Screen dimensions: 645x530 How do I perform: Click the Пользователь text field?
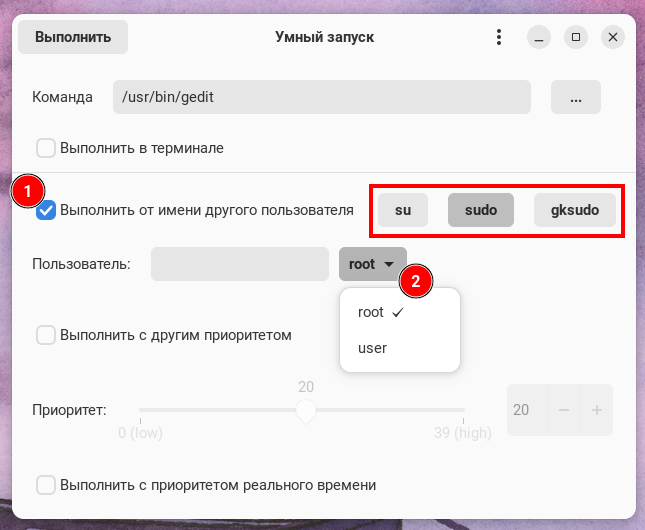[x=240, y=264]
